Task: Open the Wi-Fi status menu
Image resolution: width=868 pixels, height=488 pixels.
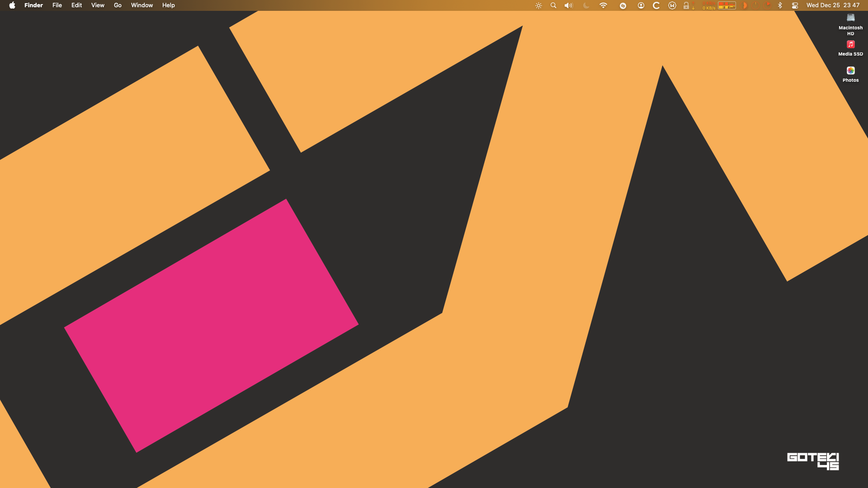Action: tap(603, 5)
